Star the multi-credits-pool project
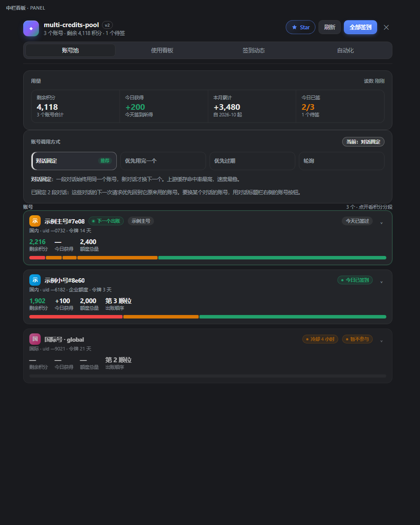This screenshot has width=420, height=525. [301, 27]
